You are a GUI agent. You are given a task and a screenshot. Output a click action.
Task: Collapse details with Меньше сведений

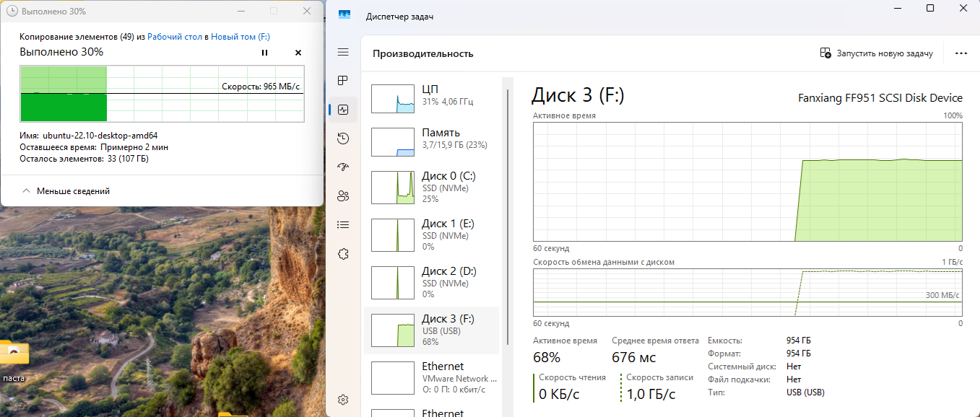pyautogui.click(x=66, y=191)
